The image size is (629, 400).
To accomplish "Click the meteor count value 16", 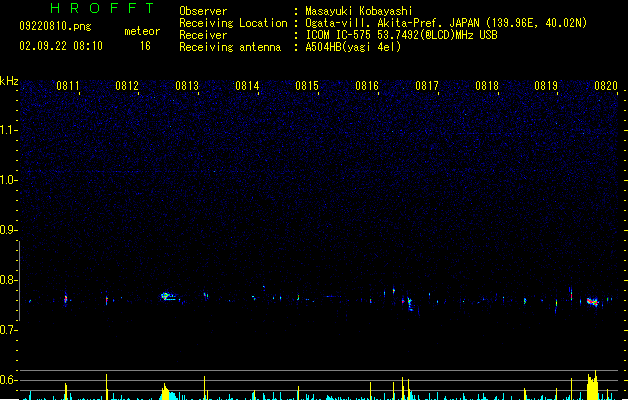I will point(145,46).
